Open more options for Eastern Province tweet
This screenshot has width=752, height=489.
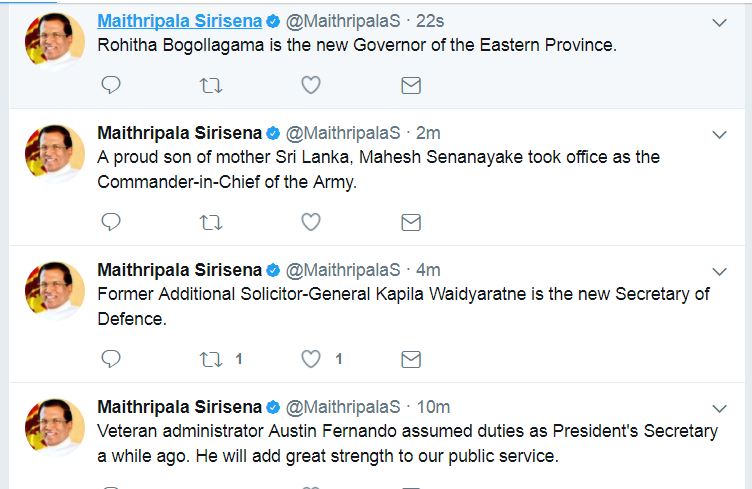point(718,22)
